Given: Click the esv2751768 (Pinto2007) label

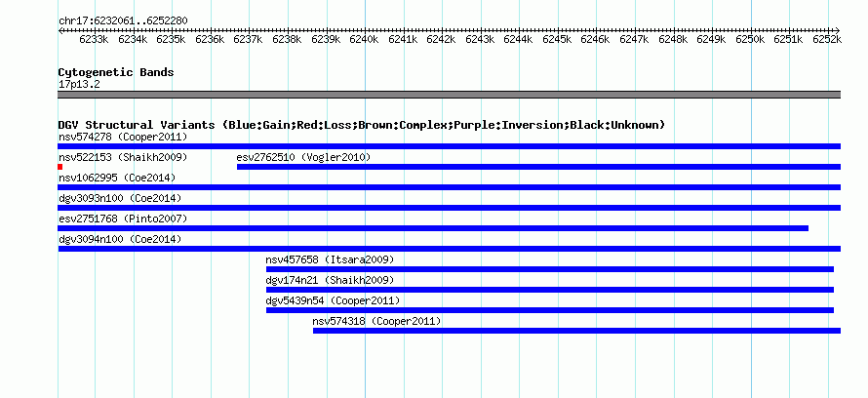Looking at the screenshot, I should pyautogui.click(x=123, y=219).
